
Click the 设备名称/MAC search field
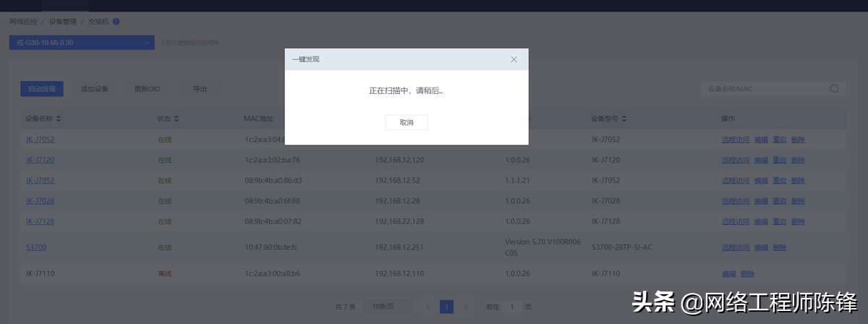click(x=763, y=89)
